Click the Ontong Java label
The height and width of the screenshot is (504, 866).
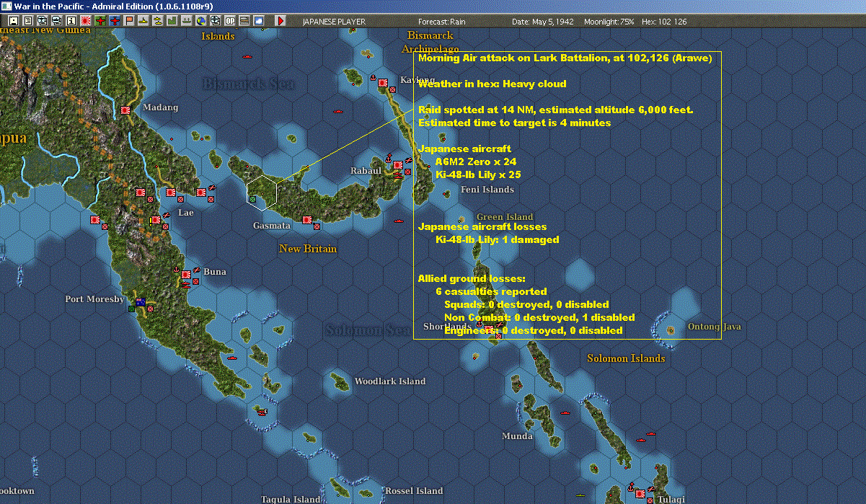tap(715, 327)
